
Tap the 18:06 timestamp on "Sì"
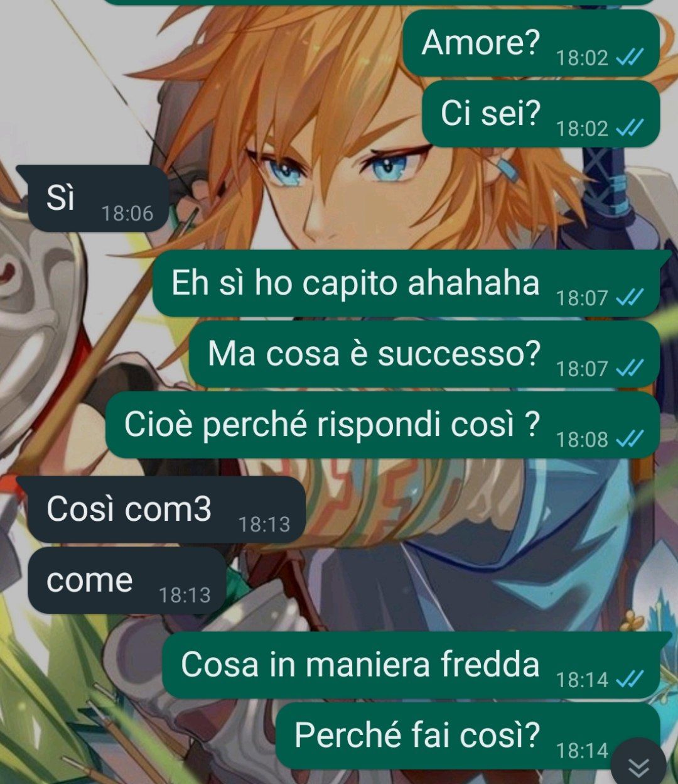click(x=127, y=214)
